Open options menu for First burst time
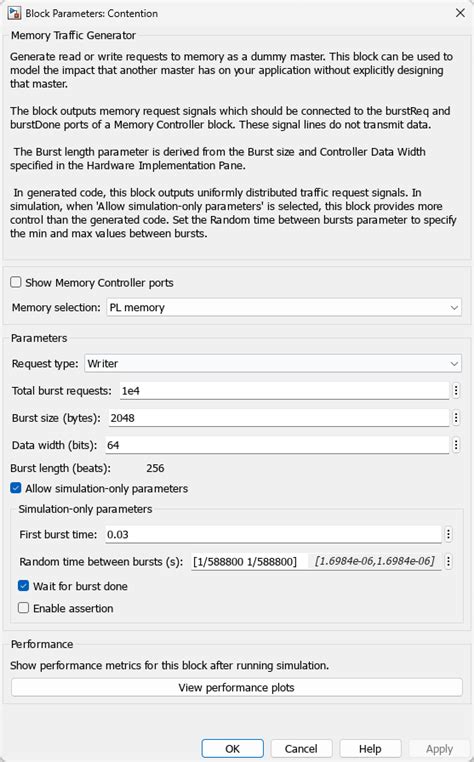 (448, 535)
